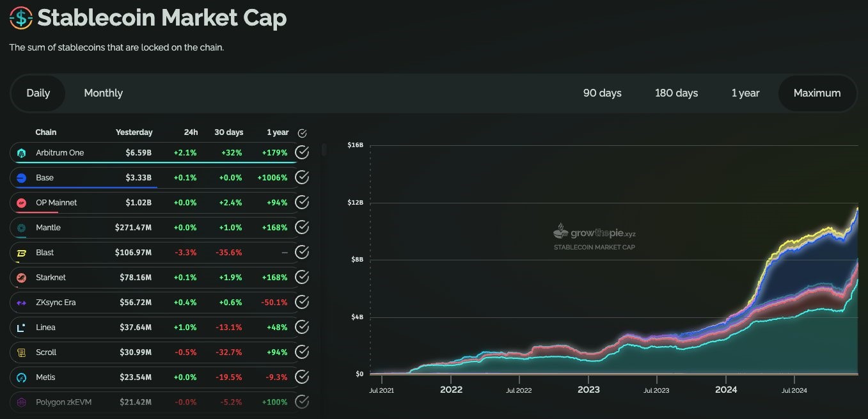
Task: Click the 2022 x-axis label
Action: point(451,390)
